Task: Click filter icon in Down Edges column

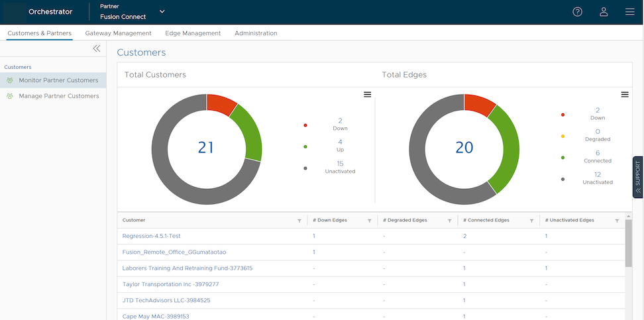Action: (369, 221)
